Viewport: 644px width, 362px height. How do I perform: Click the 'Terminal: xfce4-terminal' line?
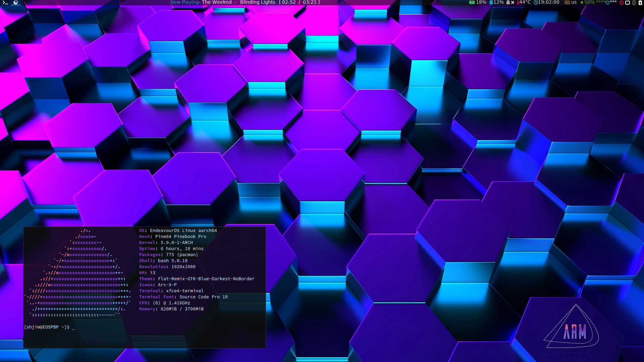point(171,291)
